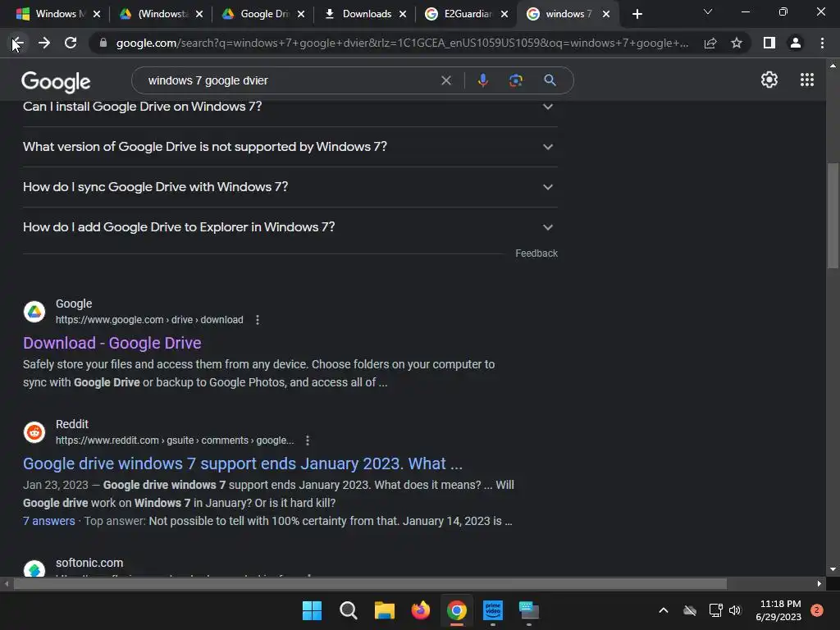Launch Firefox from the taskbar
Viewport: 840px width, 630px height.
click(421, 610)
